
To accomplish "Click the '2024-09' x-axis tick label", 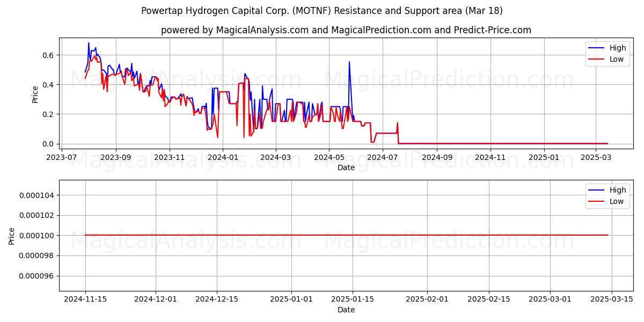I will 437,157.
